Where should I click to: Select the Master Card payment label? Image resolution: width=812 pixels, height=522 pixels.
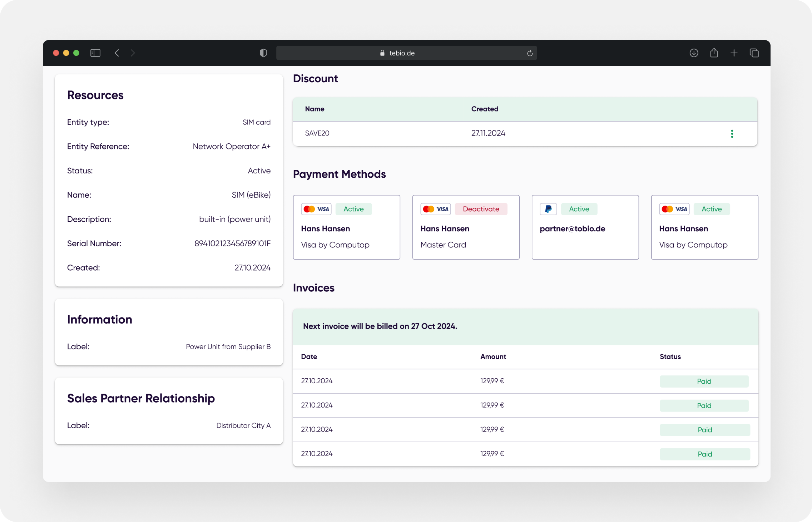[443, 245]
